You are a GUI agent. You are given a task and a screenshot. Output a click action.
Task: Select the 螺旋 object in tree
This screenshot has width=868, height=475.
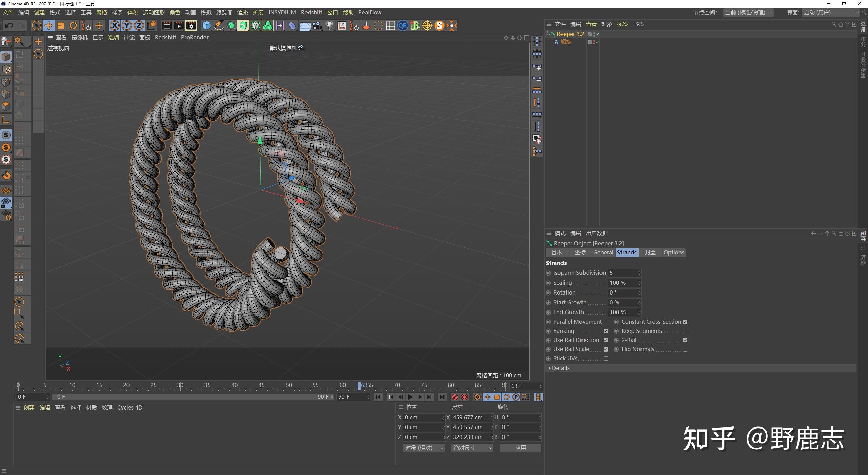(x=566, y=42)
